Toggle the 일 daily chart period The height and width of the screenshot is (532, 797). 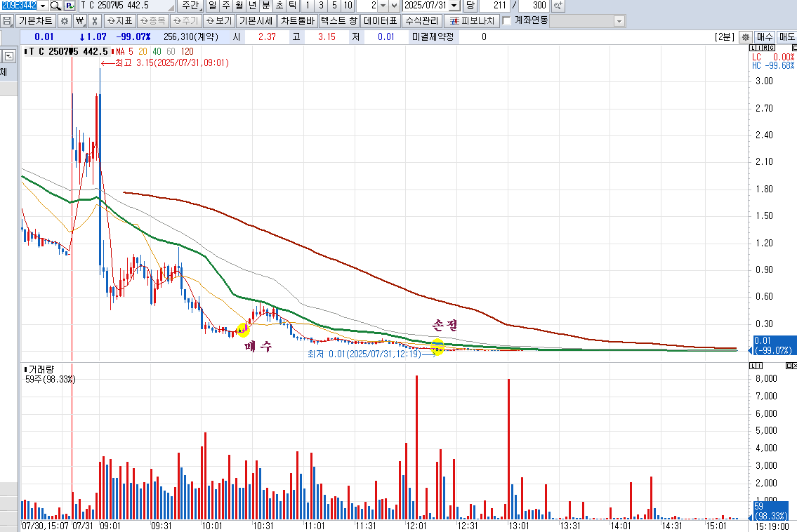tap(213, 6)
